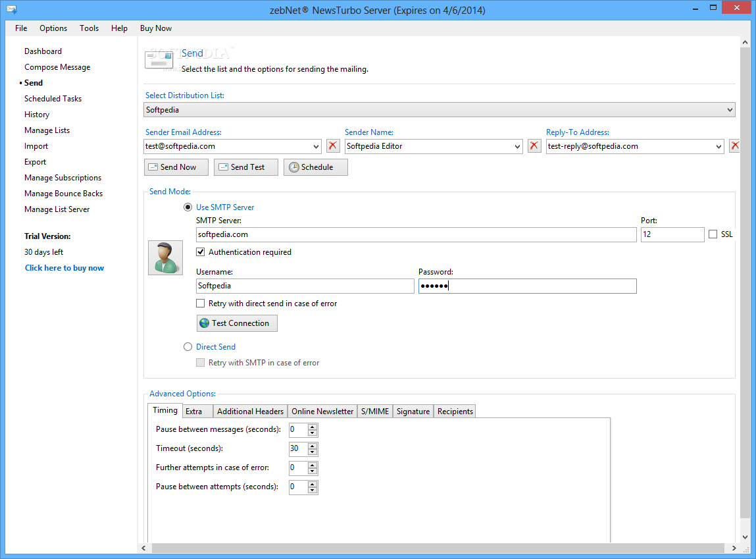Image resolution: width=756 pixels, height=559 pixels.
Task: Select the Use SMTP Server radio button
Action: tap(188, 207)
